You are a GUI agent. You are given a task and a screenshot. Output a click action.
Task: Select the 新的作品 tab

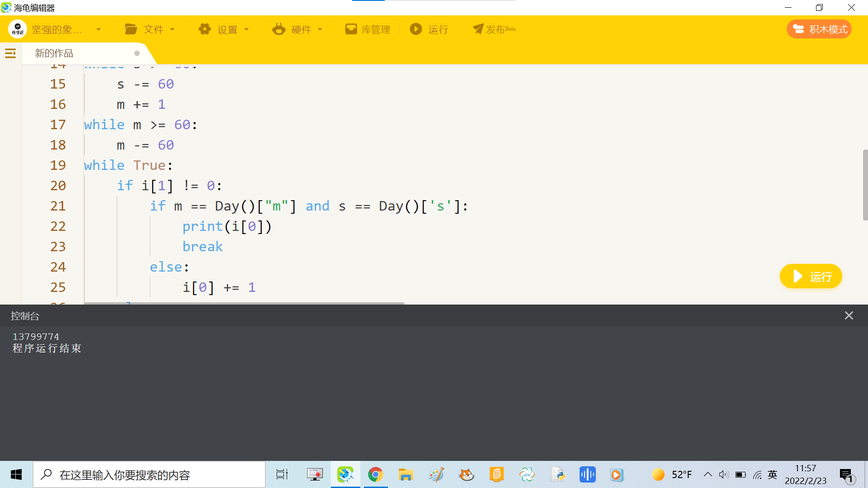pyautogui.click(x=54, y=53)
